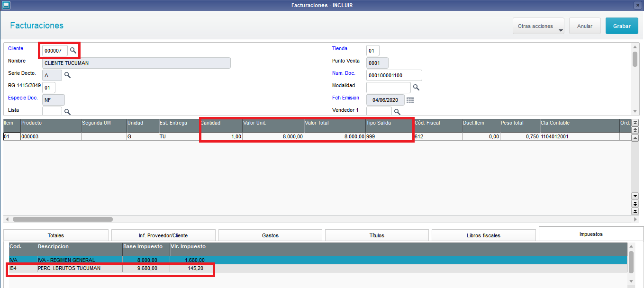644x288 pixels.
Task: Select the PERC. I.BRUTOS TUCUMAN tax row
Action: [x=318, y=268]
